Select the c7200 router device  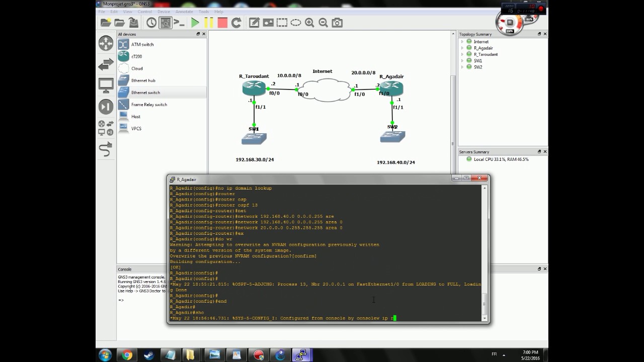click(162, 56)
